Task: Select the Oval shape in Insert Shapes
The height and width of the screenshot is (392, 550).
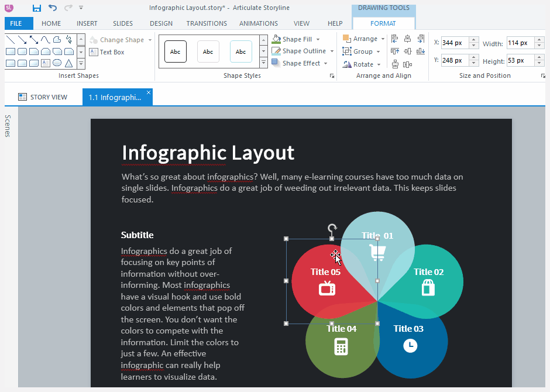Action: click(x=57, y=63)
